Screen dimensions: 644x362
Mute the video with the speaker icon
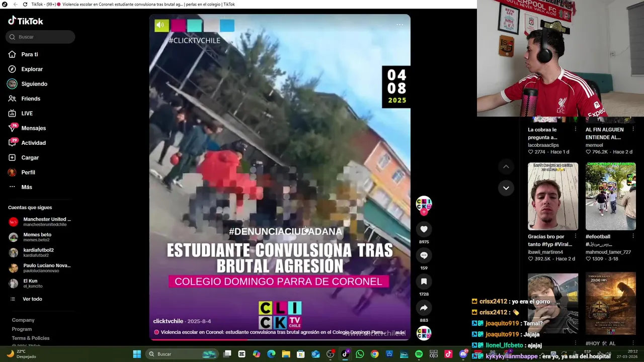(161, 25)
